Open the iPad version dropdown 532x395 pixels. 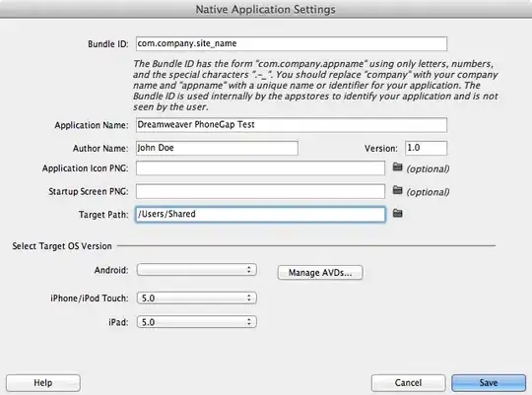196,322
